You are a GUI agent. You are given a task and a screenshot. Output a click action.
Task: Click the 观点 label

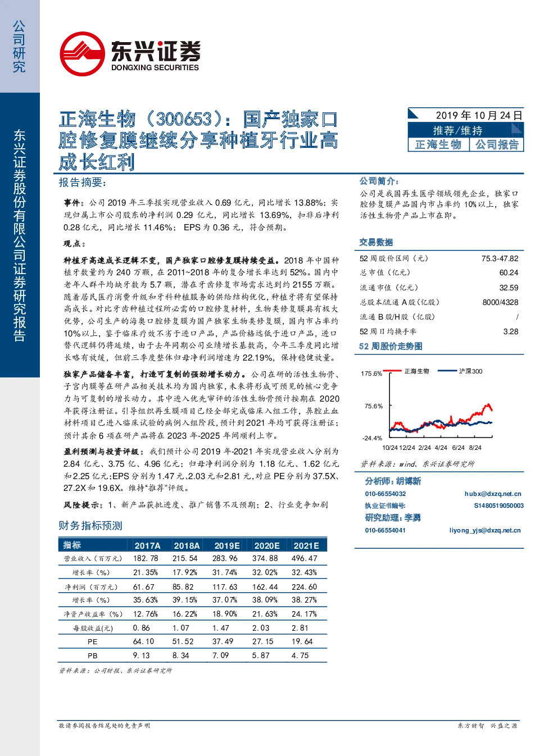[73, 244]
